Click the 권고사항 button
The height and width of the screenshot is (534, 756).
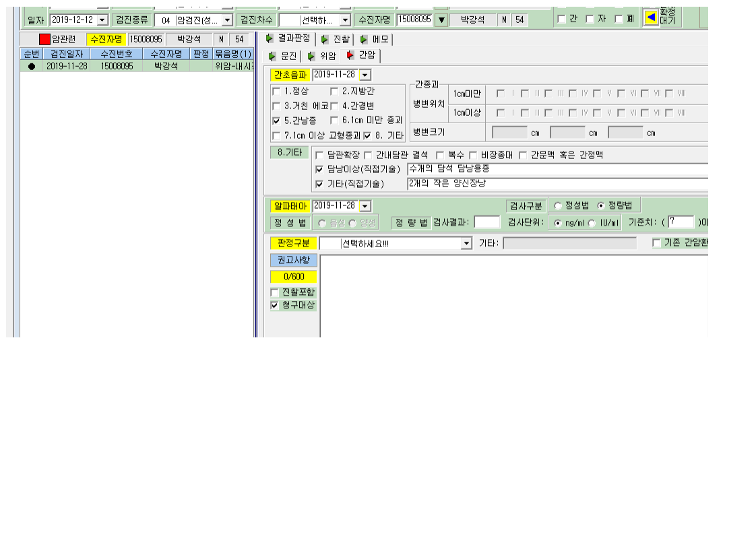(294, 260)
